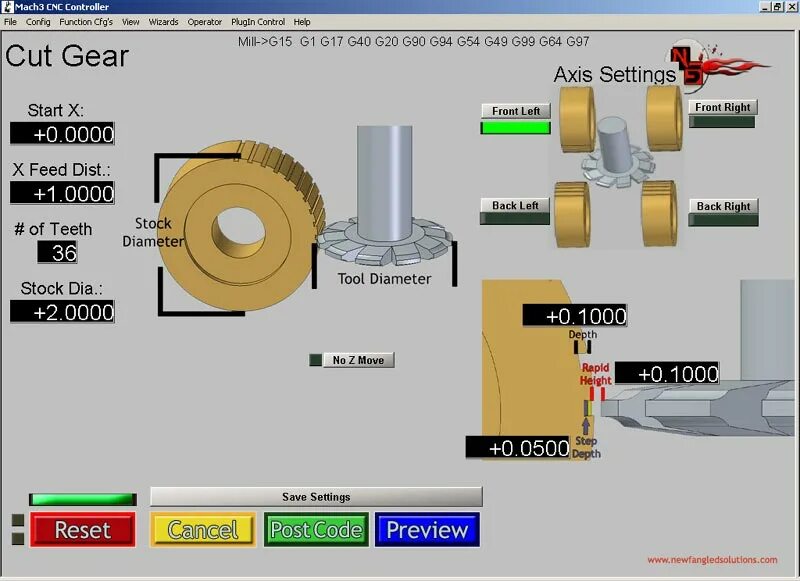Viewport: 800px width, 581px height.
Task: Click the G-code modal status line text
Action: point(413,41)
